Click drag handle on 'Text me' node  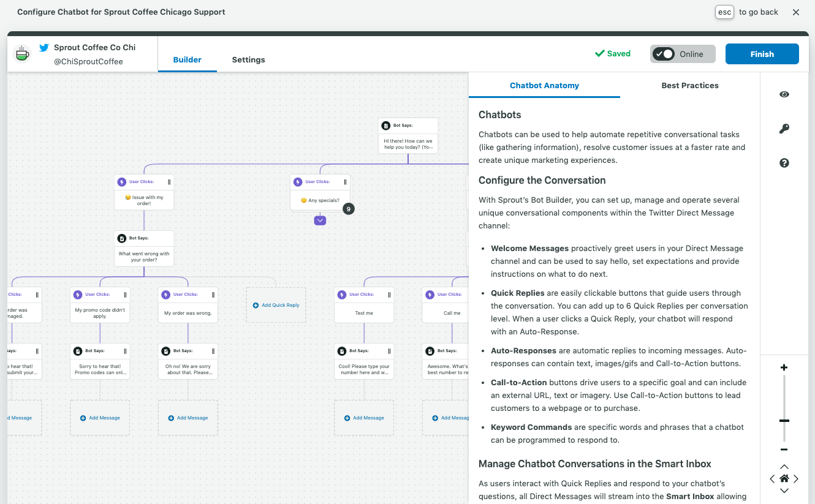pos(389,295)
